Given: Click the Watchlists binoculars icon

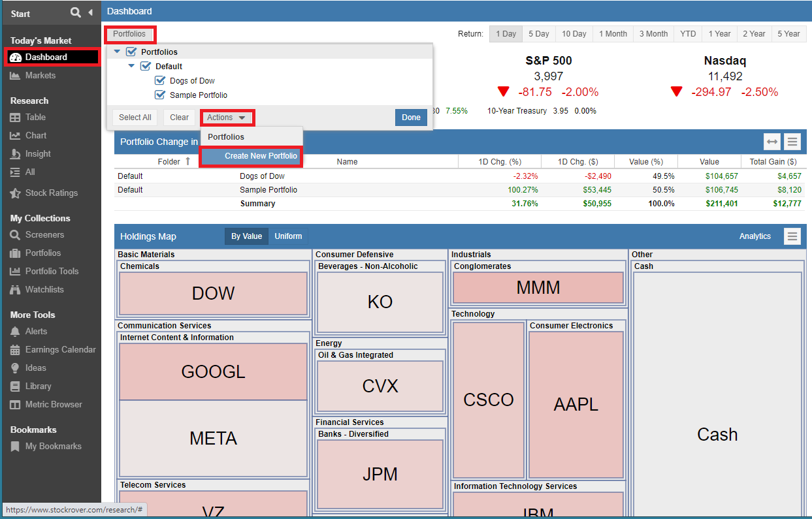Looking at the screenshot, I should [16, 290].
